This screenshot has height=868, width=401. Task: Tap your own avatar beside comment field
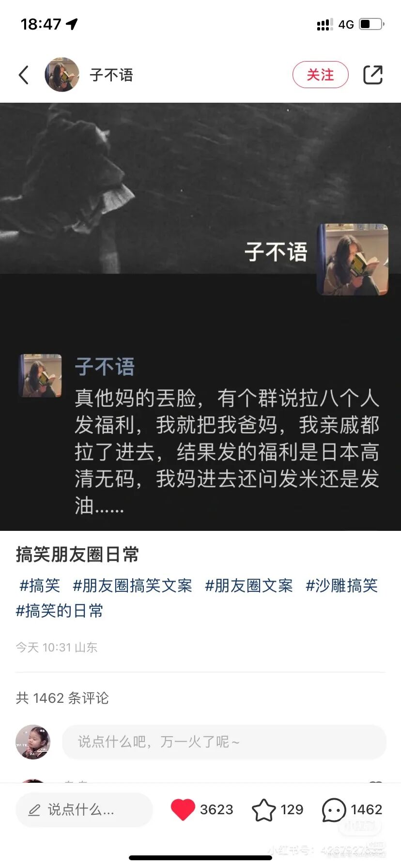tap(33, 742)
